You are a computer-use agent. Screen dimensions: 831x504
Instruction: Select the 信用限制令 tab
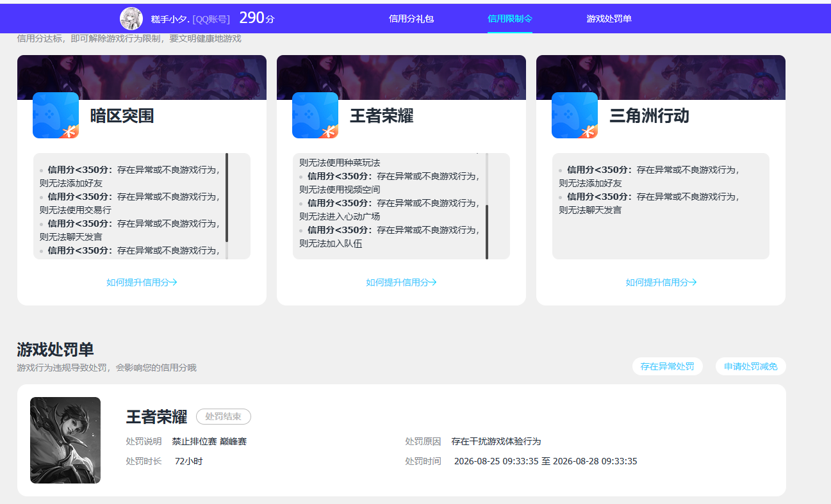(x=510, y=19)
